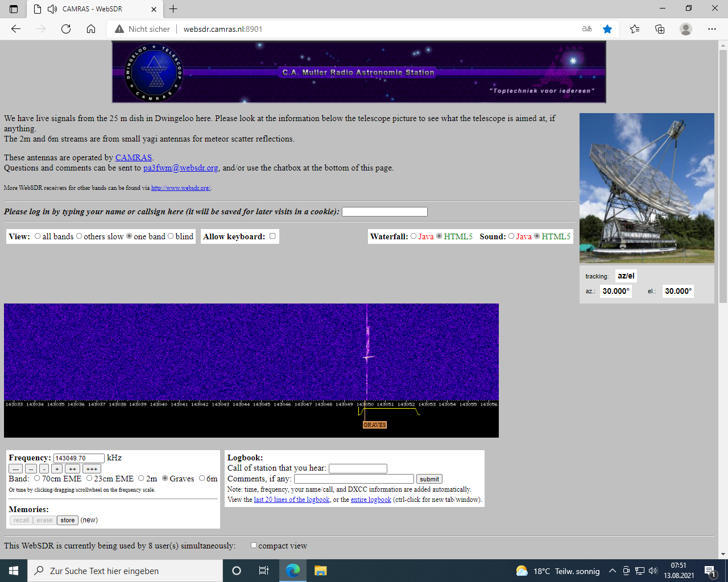The width and height of the screenshot is (728, 582).
Task: Open the notification center
Action: point(710,571)
